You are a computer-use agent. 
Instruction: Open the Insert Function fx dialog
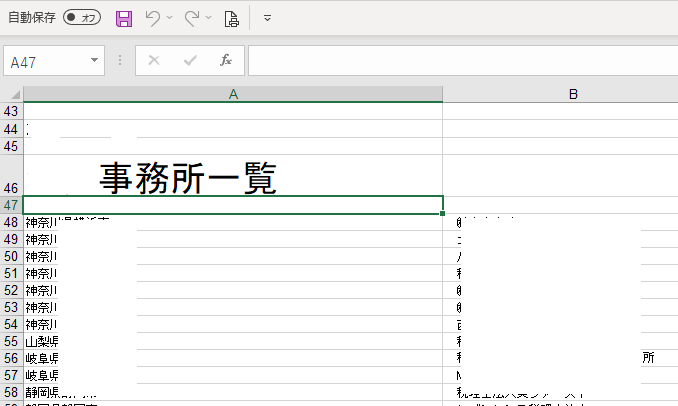click(226, 60)
